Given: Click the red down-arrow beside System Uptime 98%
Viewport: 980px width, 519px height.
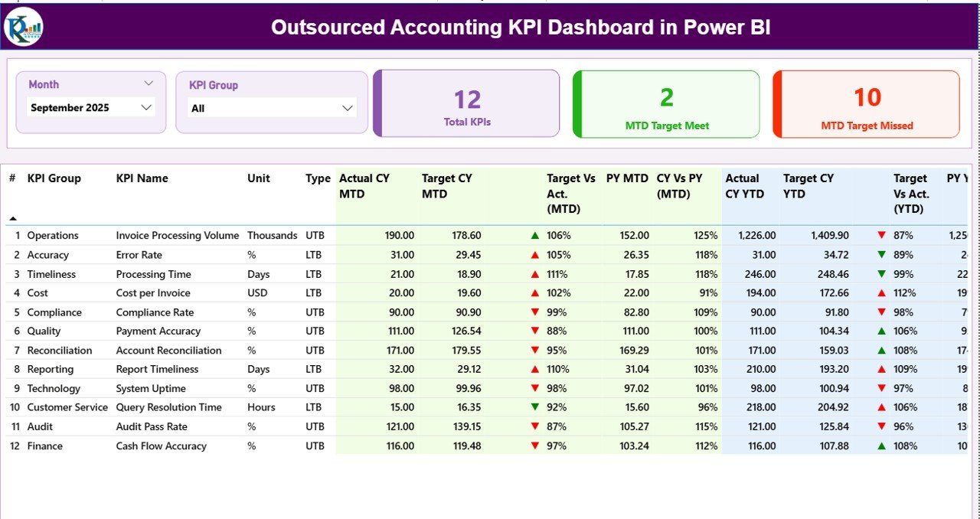Looking at the screenshot, I should click(x=534, y=388).
